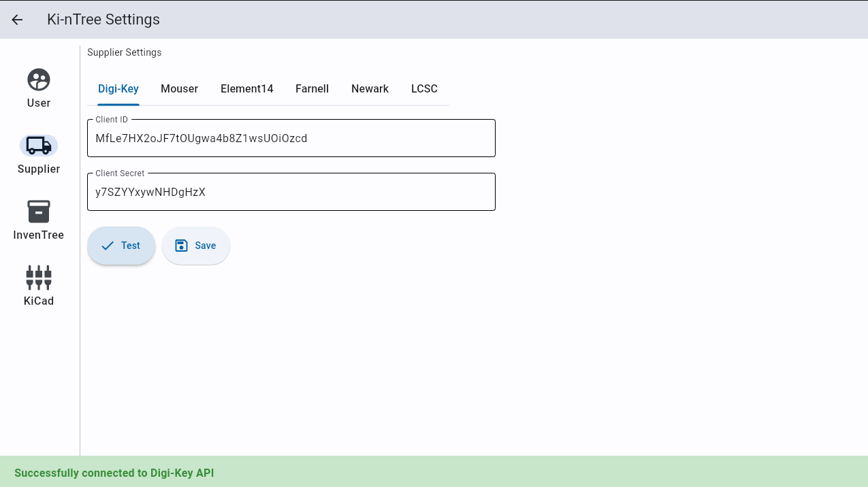Open the Element14 supplier tab
868x487 pixels.
click(247, 89)
